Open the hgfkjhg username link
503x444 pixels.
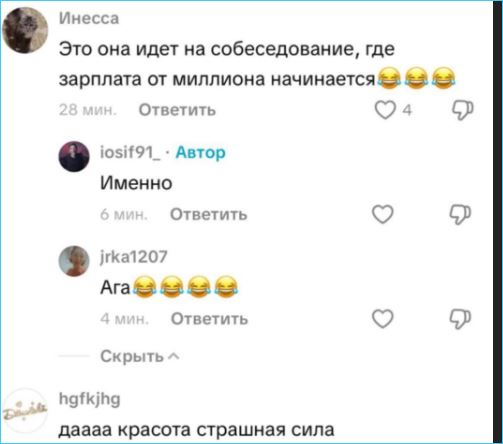pos(89,399)
